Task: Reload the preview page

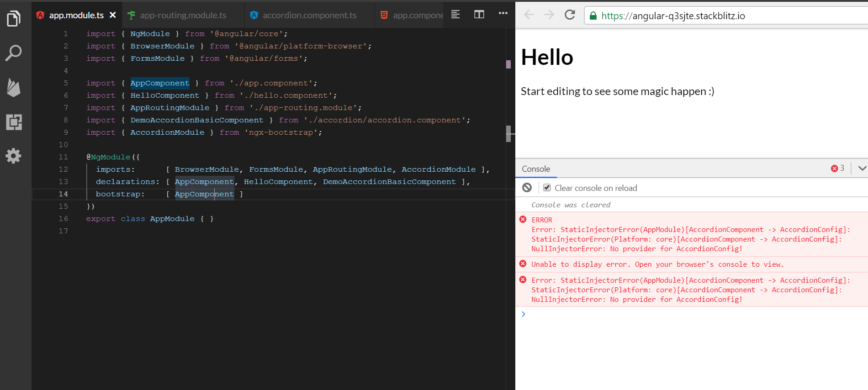Action: tap(570, 15)
